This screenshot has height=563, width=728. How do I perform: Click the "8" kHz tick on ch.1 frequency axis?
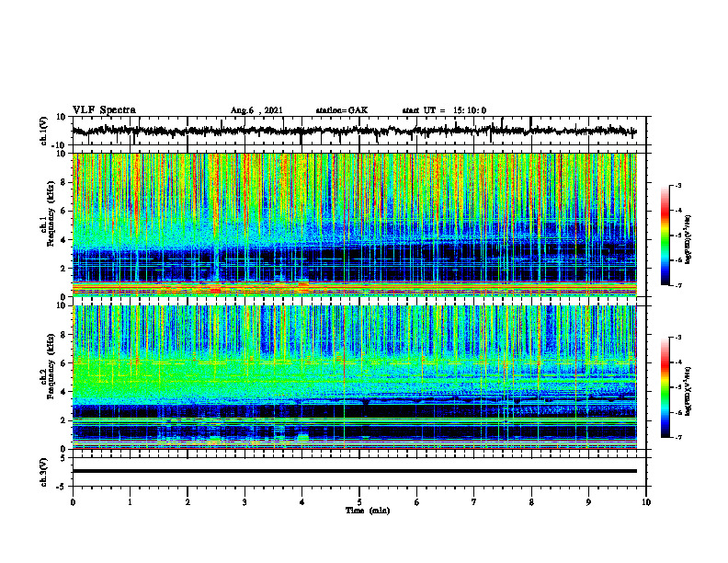coord(64,182)
